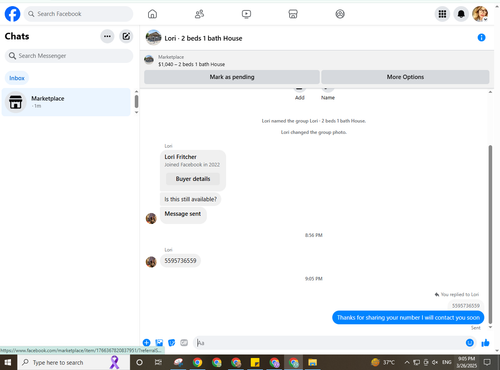Screen dimensions: 500x370
Task: Click the listing thumbnail in Marketplace banner
Action: tap(149, 60)
